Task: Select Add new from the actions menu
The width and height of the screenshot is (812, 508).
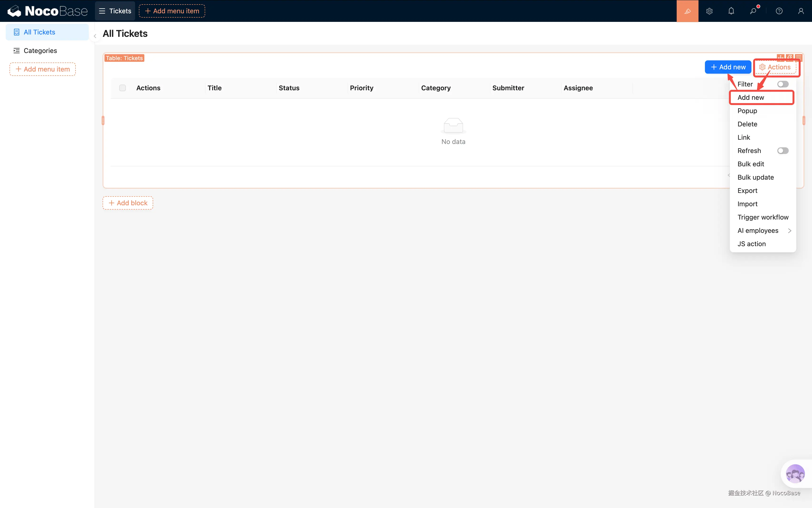Action: coord(751,97)
